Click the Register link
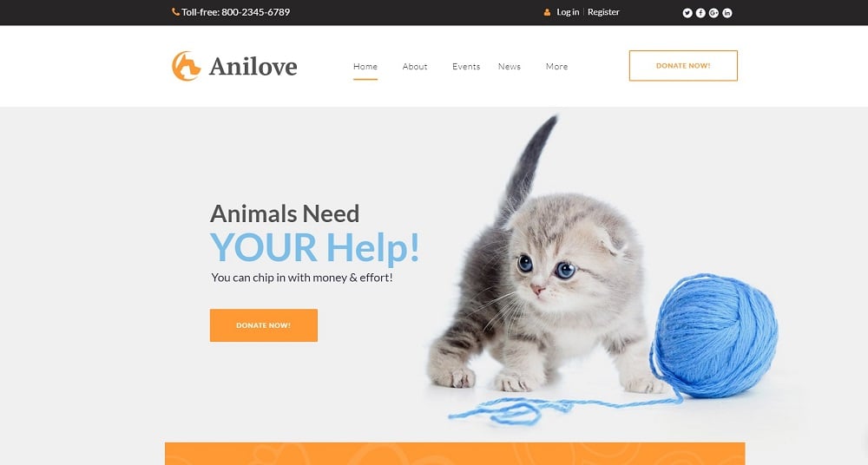 coord(603,11)
